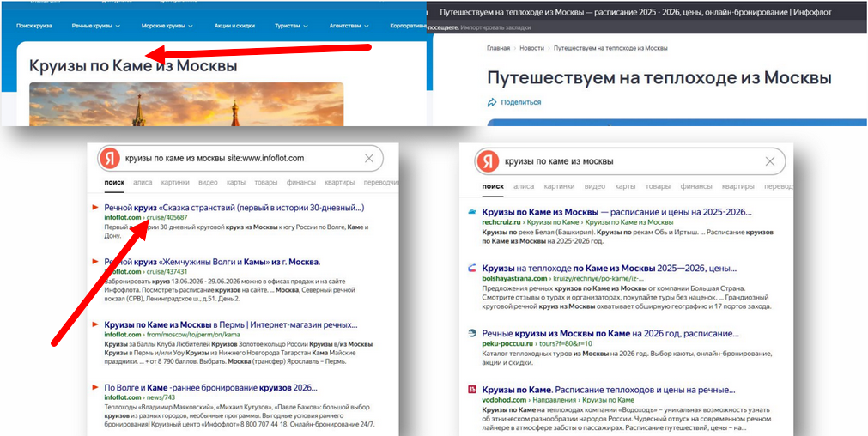Click the infoflot.com › news/743 URL
868x436 pixels.
pyautogui.click(x=139, y=398)
